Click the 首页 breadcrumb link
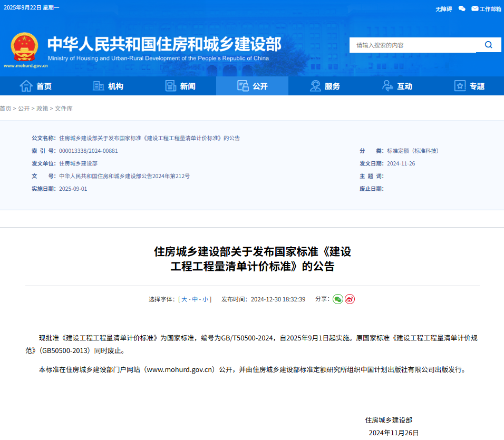 click(x=5, y=109)
